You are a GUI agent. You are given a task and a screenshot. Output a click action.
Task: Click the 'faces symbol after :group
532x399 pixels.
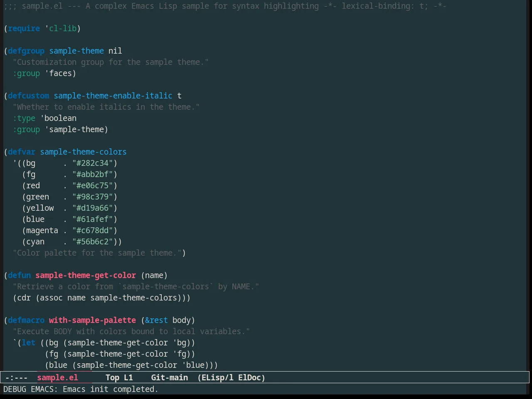58,73
